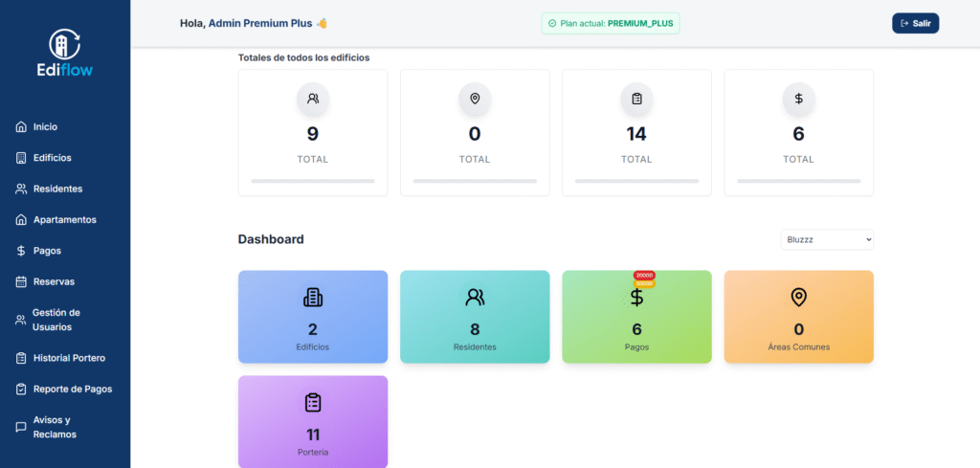Click the clipboard icon beside Historial Portero
The height and width of the screenshot is (468, 980).
21,358
